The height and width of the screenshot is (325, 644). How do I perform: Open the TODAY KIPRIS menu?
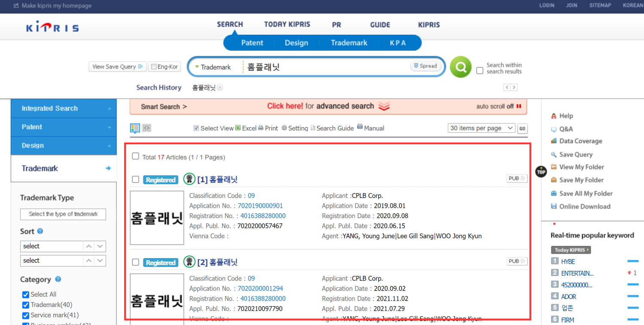287,24
